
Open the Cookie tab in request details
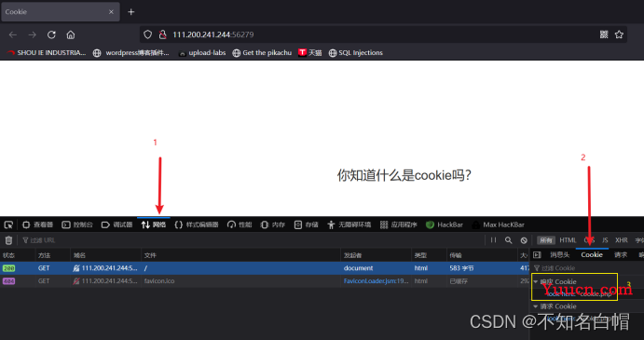tap(592, 255)
